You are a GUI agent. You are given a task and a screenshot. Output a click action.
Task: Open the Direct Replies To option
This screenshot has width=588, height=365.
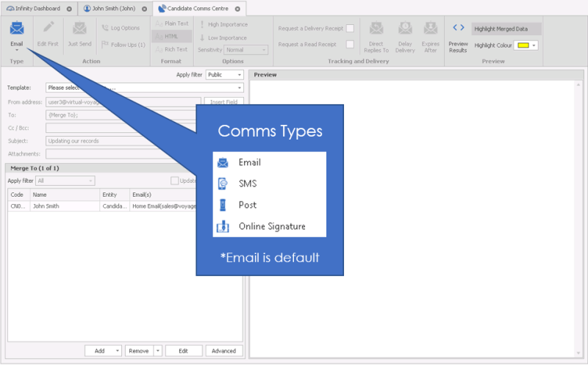click(376, 31)
